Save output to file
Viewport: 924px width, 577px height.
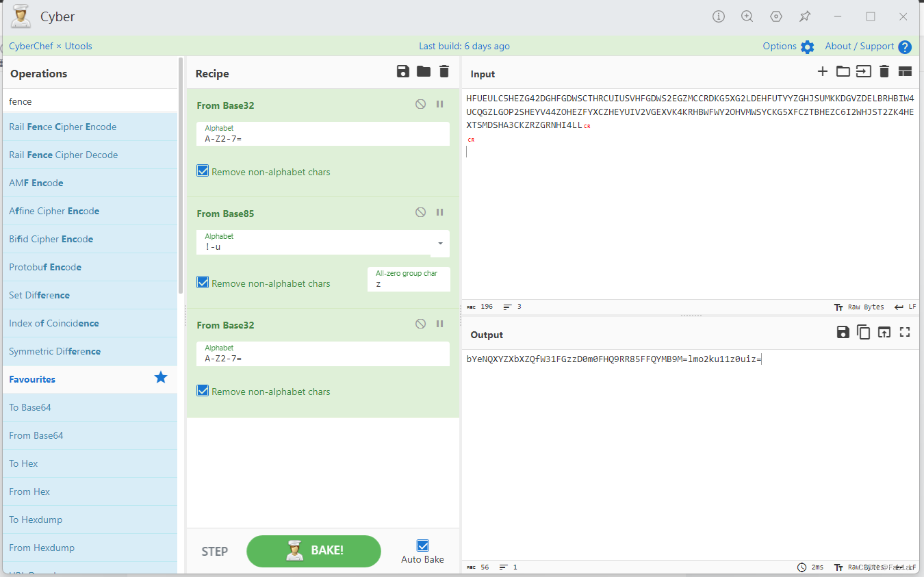tap(843, 332)
